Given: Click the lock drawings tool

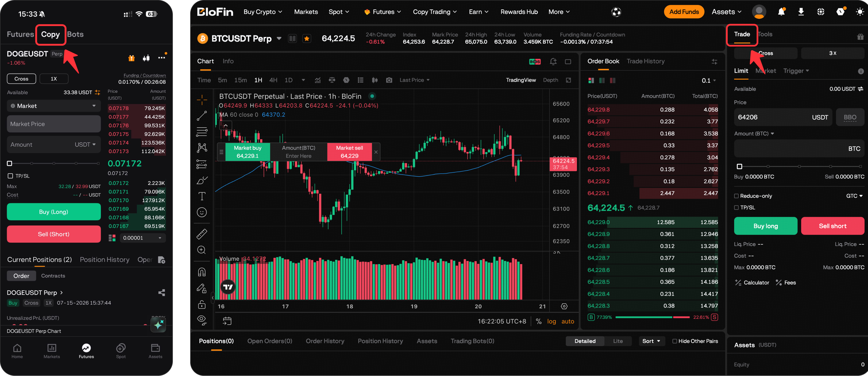Looking at the screenshot, I should [202, 305].
